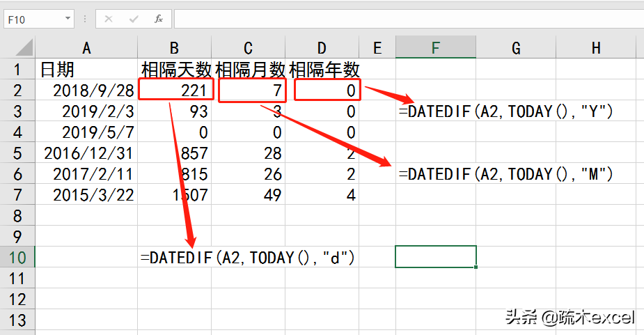The width and height of the screenshot is (644, 335).
Task: Select row 13 header
Action: coord(17,320)
